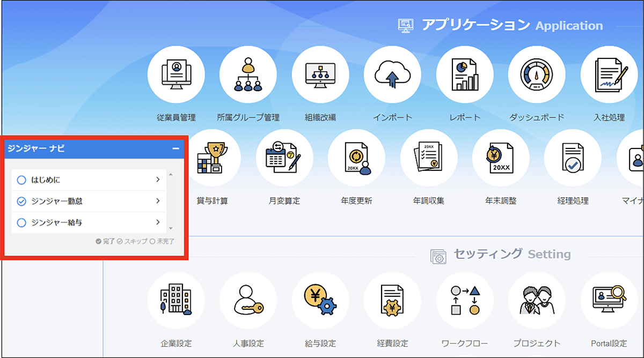
Task: Open the 年末調整 app icon
Action: (x=501, y=158)
